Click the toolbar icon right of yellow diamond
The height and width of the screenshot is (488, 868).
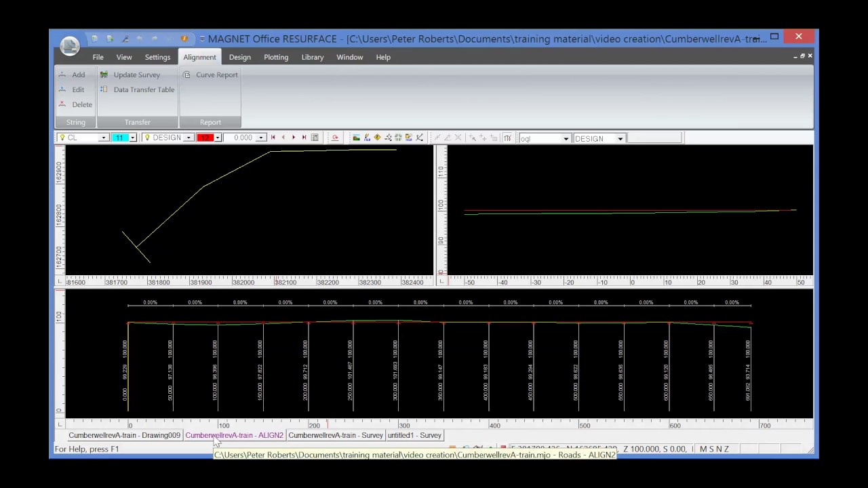(388, 138)
